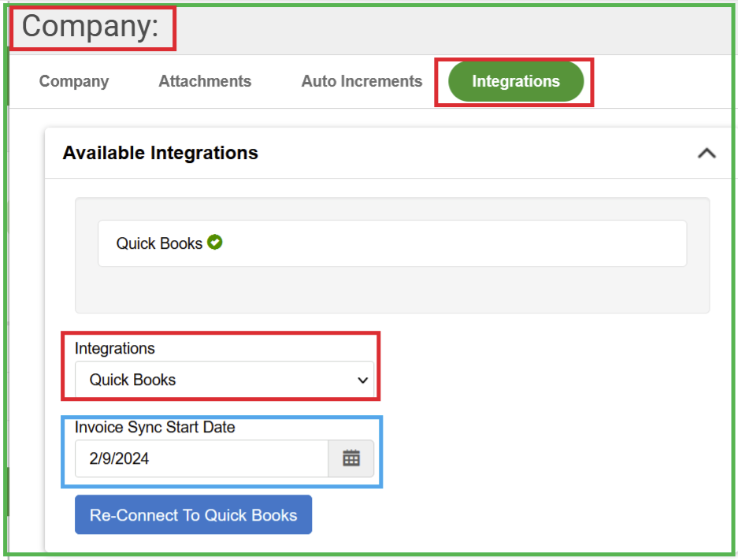Click the 2/9/2024 date value

point(119,458)
